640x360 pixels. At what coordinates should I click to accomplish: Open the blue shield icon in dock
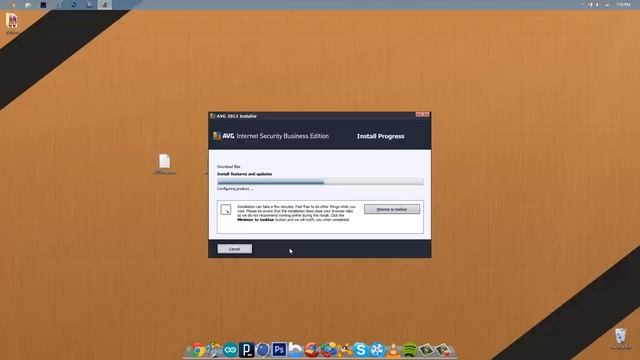263,350
